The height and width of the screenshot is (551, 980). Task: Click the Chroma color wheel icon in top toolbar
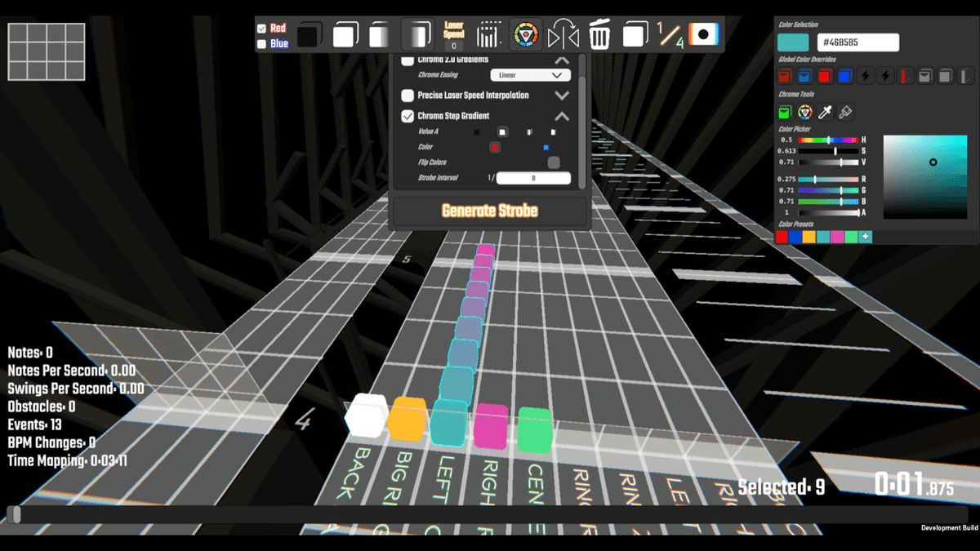526,35
